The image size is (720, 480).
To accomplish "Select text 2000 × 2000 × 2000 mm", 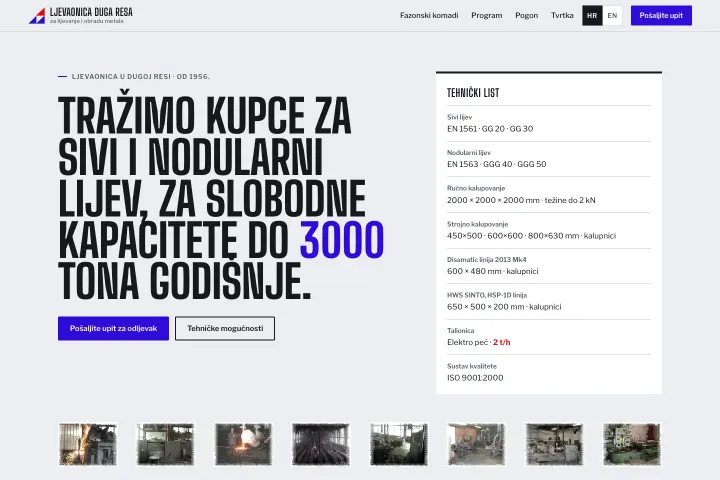I will click(x=493, y=200).
